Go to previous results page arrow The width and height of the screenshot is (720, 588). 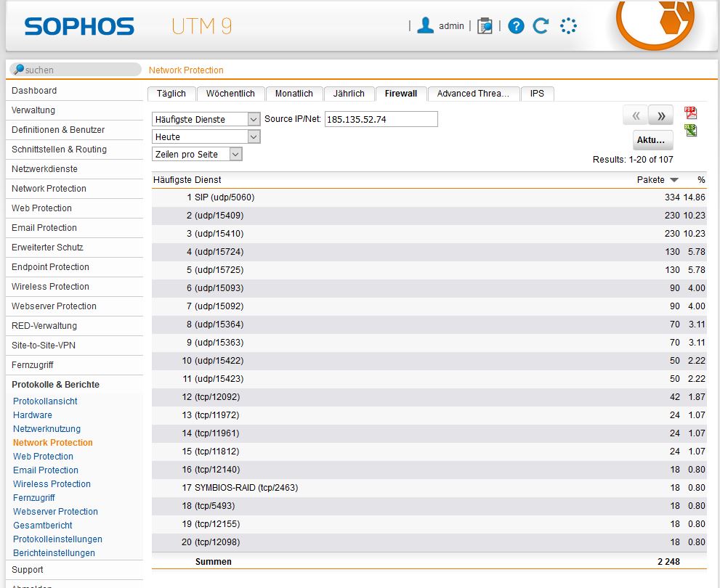pyautogui.click(x=636, y=115)
